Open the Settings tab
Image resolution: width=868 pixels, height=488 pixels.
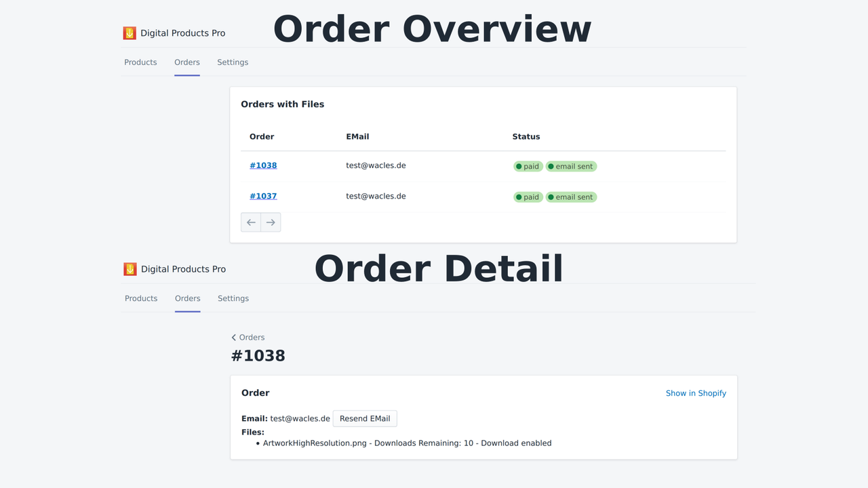233,62
